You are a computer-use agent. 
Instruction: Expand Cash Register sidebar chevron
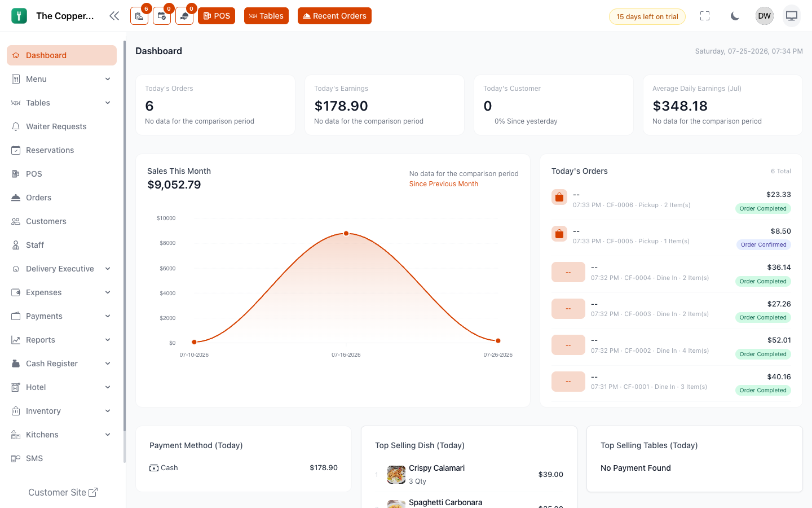point(108,364)
